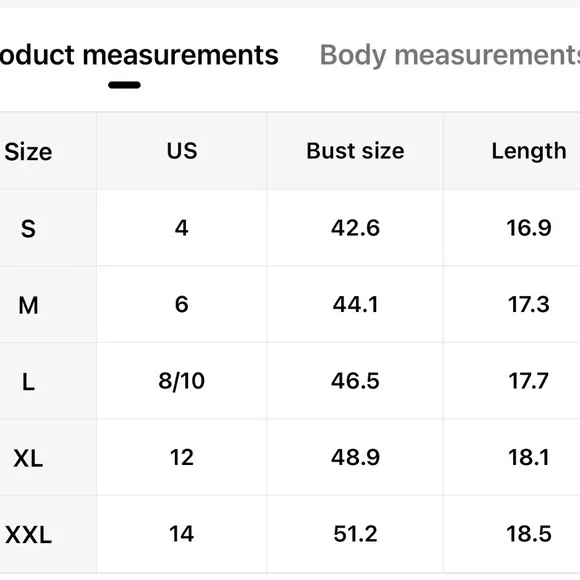Screen dimensions: 580x580
Task: Select the XL size row label
Action: (28, 459)
